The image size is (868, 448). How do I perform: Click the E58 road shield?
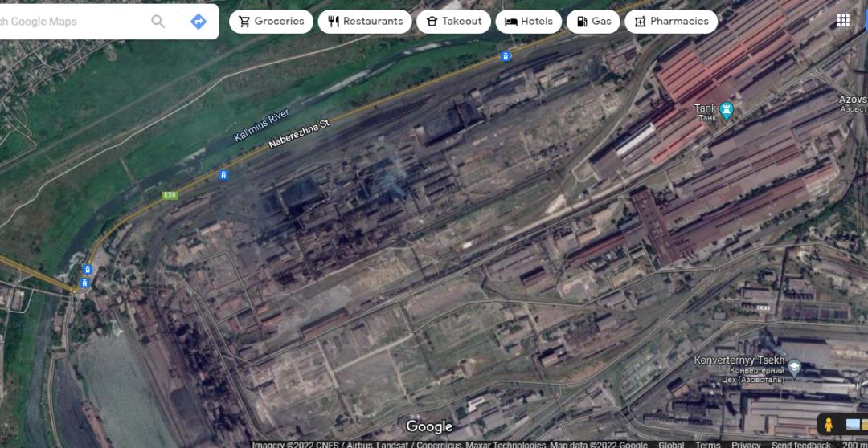(170, 195)
